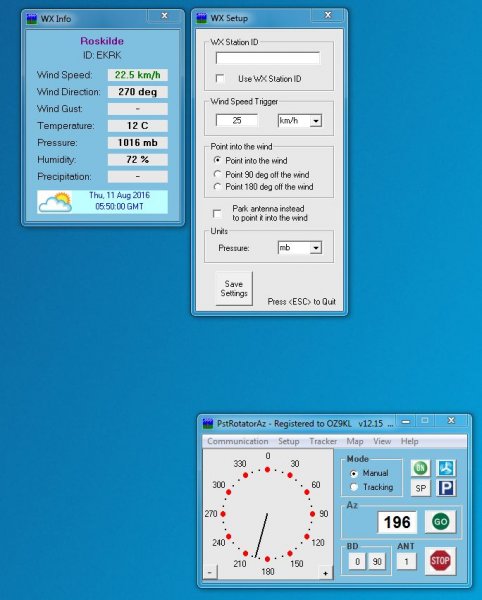Click the BD 90 button
482x600 pixels.
[x=377, y=561]
